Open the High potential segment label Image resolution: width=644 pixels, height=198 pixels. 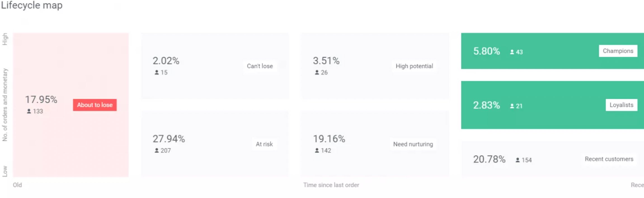pyautogui.click(x=414, y=66)
